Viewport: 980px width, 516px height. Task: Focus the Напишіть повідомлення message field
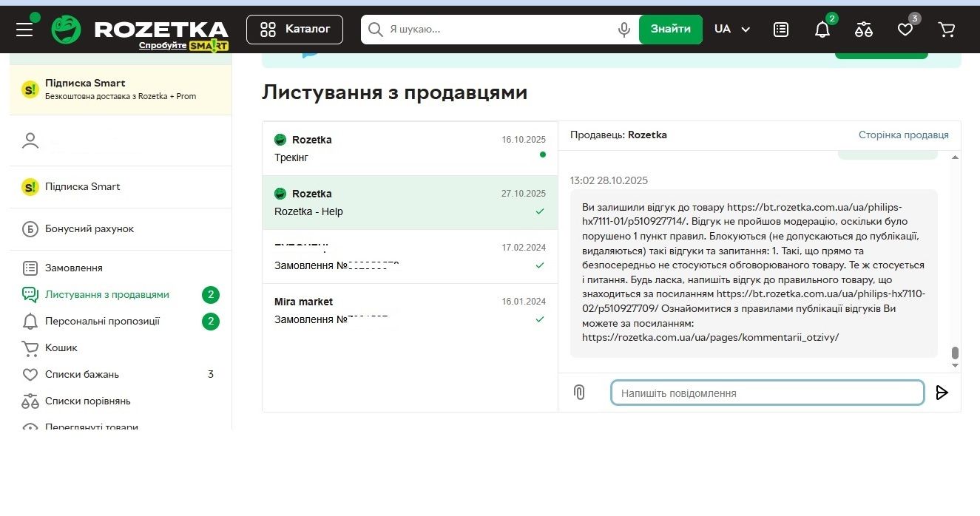click(x=767, y=393)
